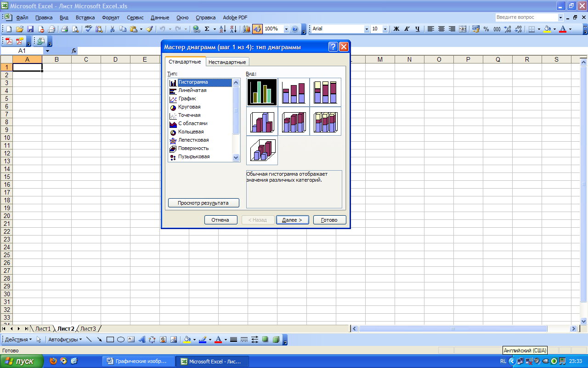The width and height of the screenshot is (588, 368).
Task: Select the Format Painter brush icon
Action: click(x=150, y=29)
